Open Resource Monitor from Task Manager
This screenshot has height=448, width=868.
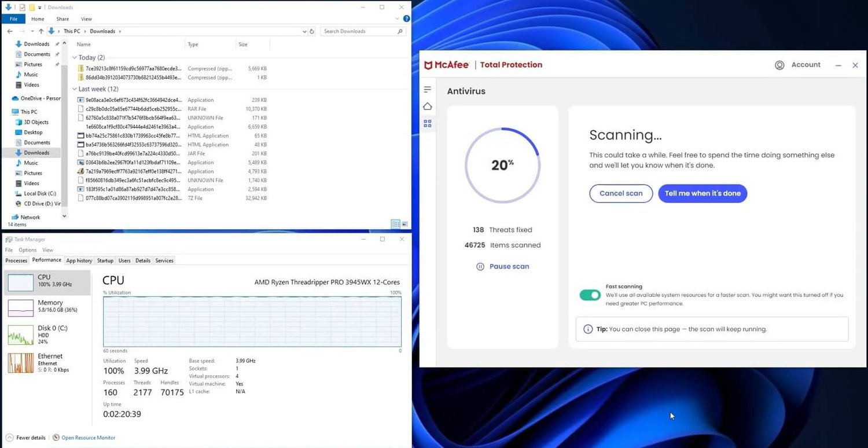pyautogui.click(x=89, y=438)
